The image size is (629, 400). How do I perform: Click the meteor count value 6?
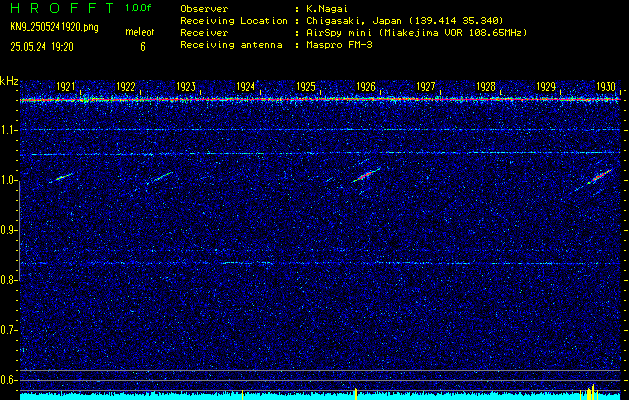click(x=143, y=47)
